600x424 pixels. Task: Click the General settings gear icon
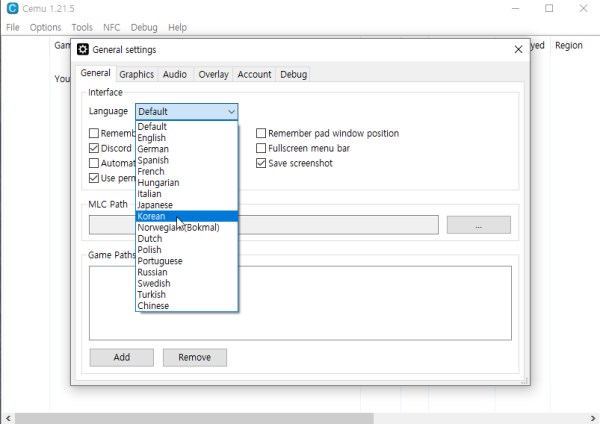83,49
